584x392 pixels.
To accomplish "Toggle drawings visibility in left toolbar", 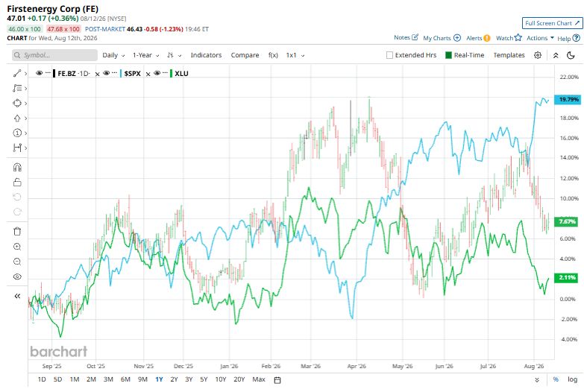I will 17,276.
